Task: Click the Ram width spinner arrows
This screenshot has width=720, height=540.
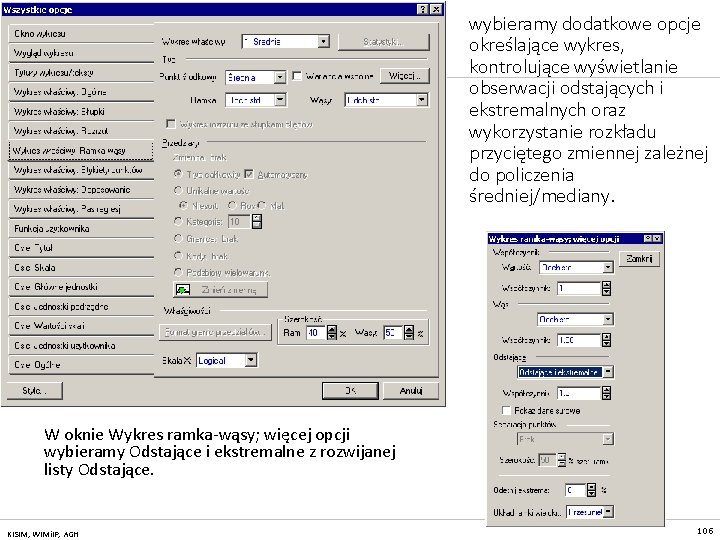Action: [332, 333]
